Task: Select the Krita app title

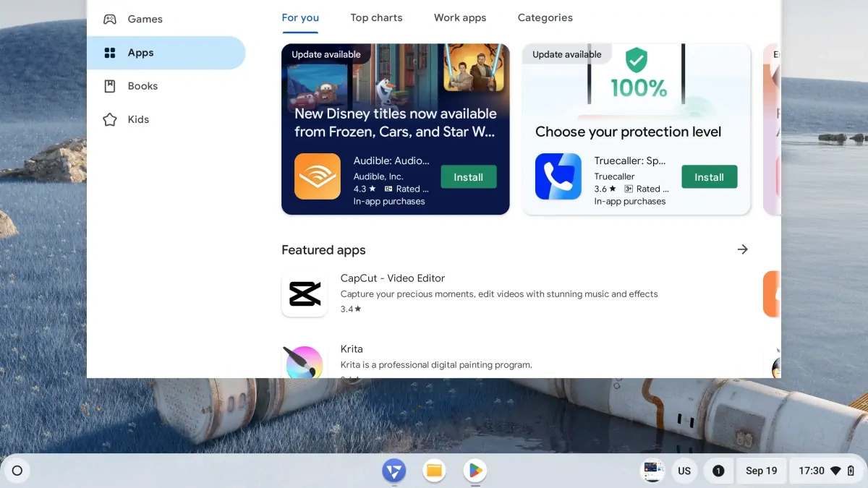Action: (352, 349)
